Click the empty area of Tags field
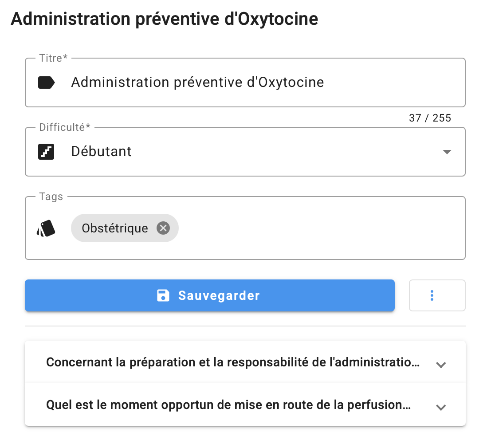 319,228
